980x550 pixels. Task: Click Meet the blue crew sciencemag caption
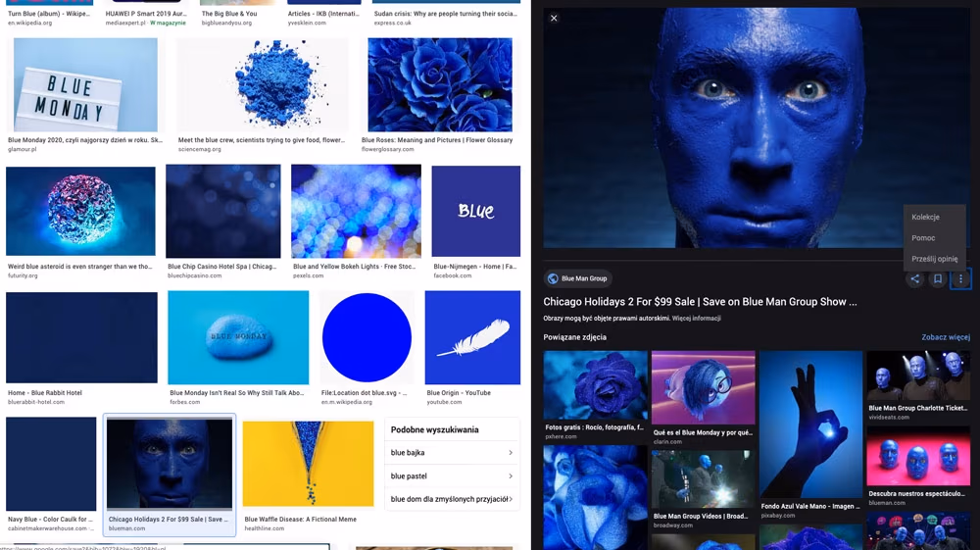[262, 140]
